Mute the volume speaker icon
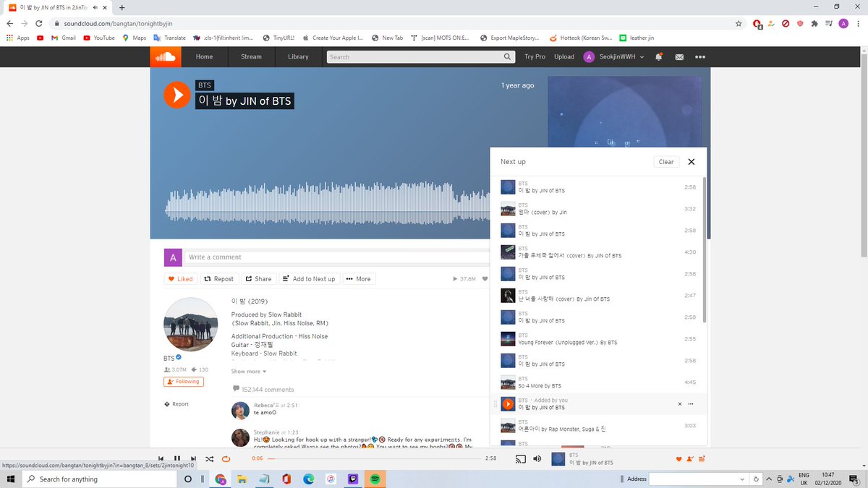This screenshot has width=868, height=488. [537, 458]
